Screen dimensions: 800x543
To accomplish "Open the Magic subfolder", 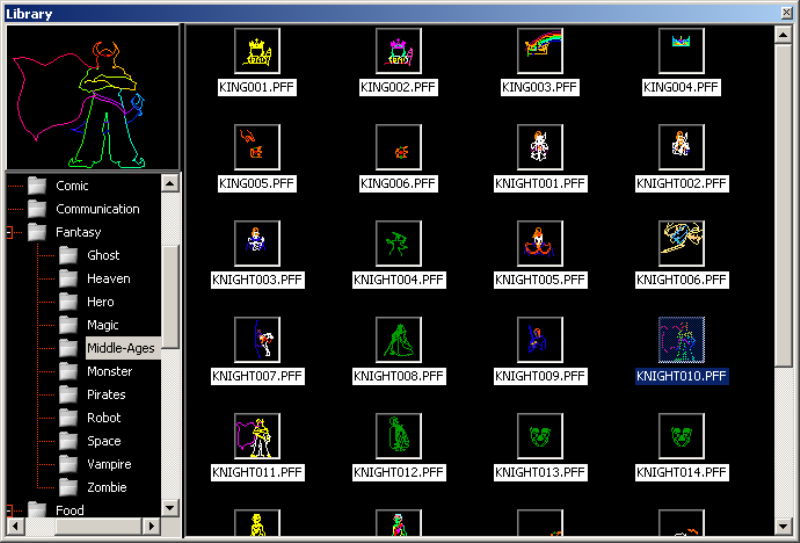I will pyautogui.click(x=103, y=325).
